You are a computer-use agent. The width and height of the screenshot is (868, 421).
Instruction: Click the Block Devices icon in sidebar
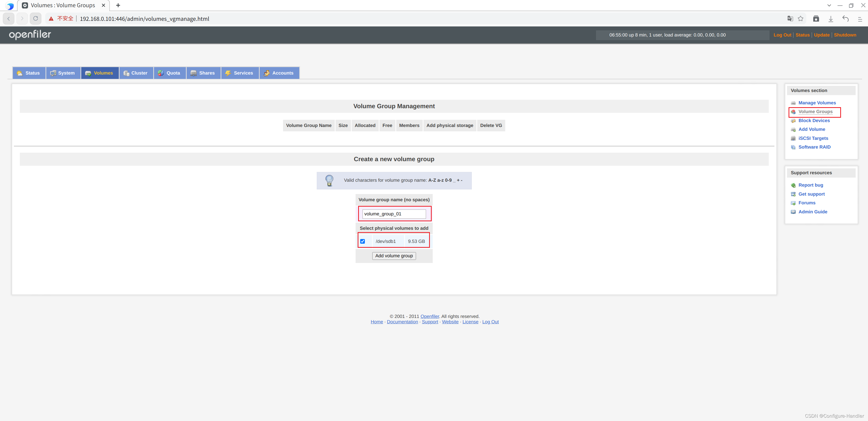(793, 121)
